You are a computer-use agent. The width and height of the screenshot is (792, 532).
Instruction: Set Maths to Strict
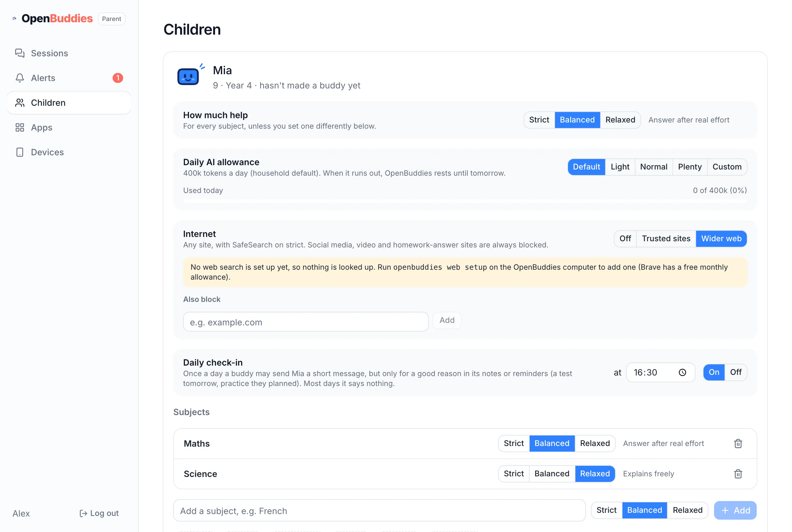(514, 444)
